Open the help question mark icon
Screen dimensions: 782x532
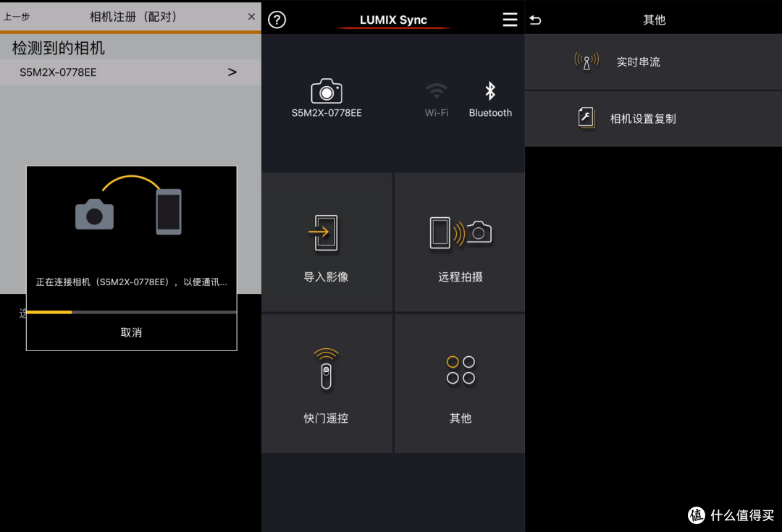point(277,20)
